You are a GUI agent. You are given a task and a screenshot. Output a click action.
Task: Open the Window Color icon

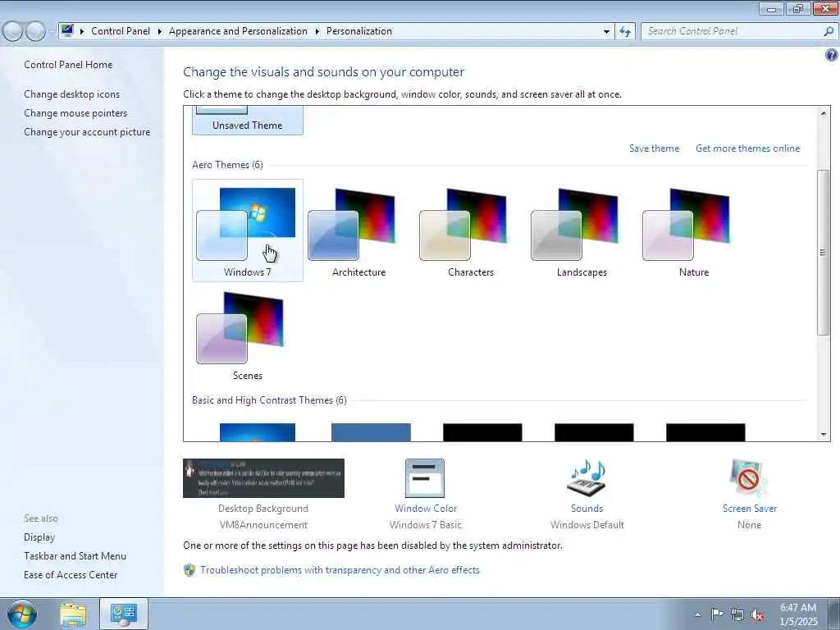point(425,478)
